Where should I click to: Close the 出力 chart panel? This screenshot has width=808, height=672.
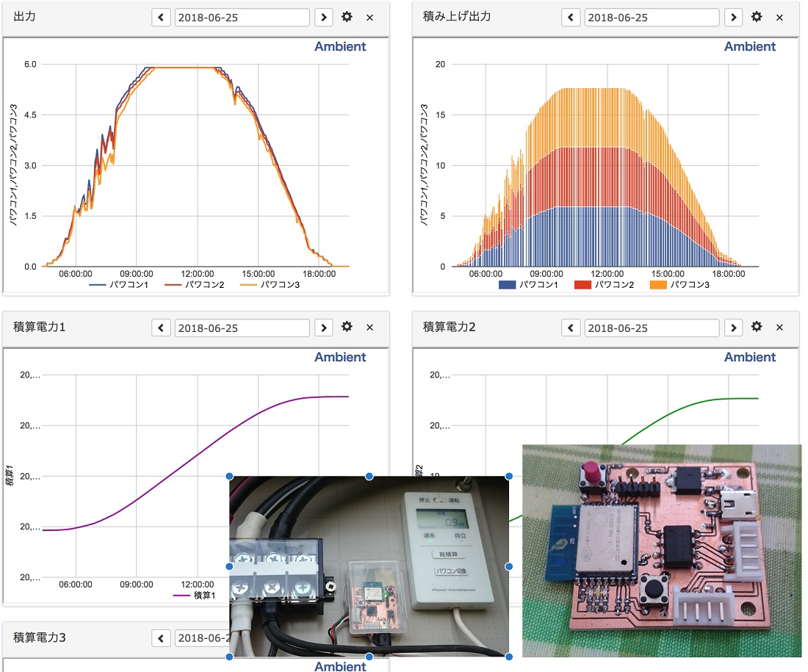(x=369, y=17)
